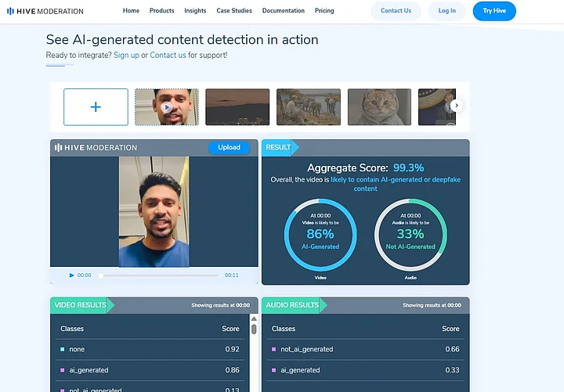Open the Insights menu

pos(195,11)
